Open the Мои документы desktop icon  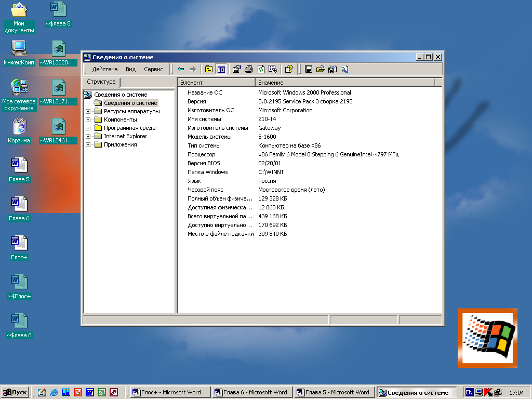(19, 18)
